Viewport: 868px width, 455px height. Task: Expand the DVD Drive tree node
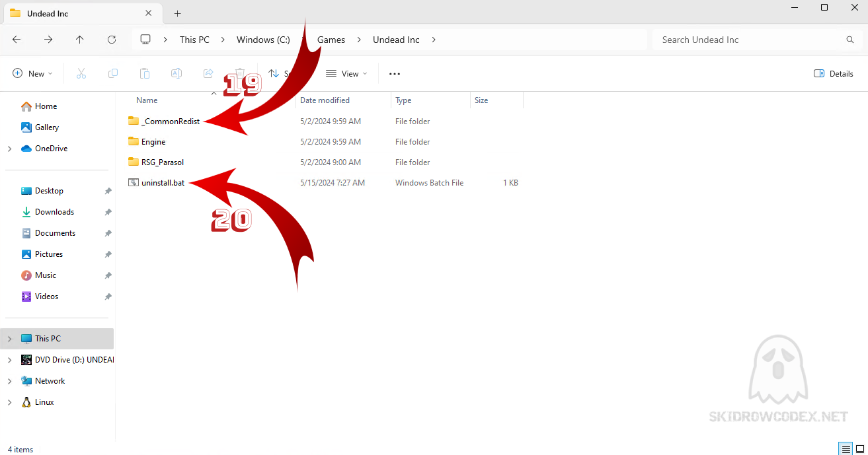click(9, 360)
